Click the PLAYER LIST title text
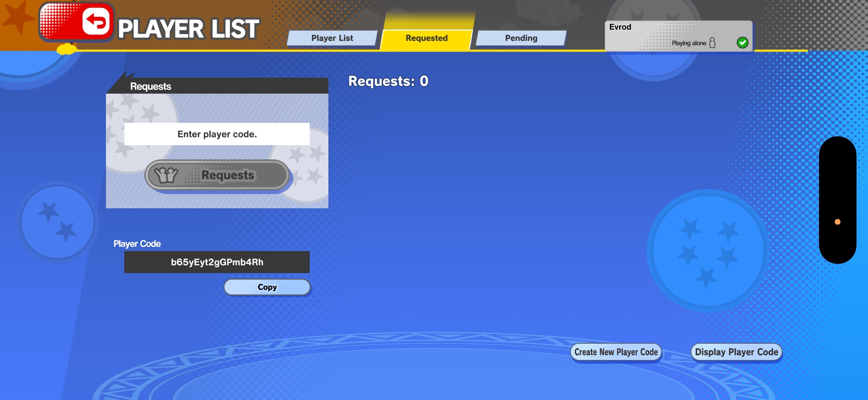 click(x=188, y=29)
